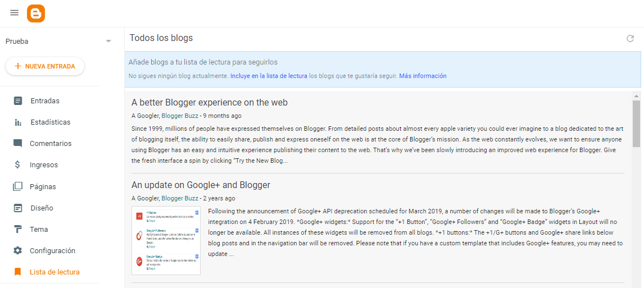Image resolution: width=644 pixels, height=288 pixels.
Task: Click Blogger Buzz link under Google+ post
Action: click(180, 198)
